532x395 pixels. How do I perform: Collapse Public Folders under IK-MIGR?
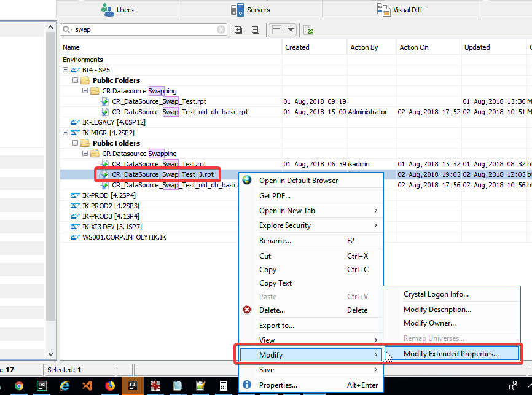tap(76, 143)
